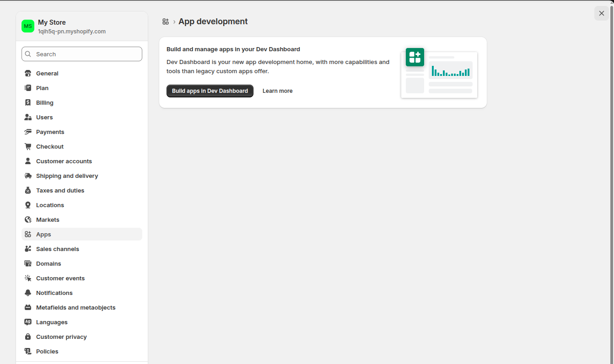
Task: Go to Metafields and metaobjects
Action: tap(82, 307)
